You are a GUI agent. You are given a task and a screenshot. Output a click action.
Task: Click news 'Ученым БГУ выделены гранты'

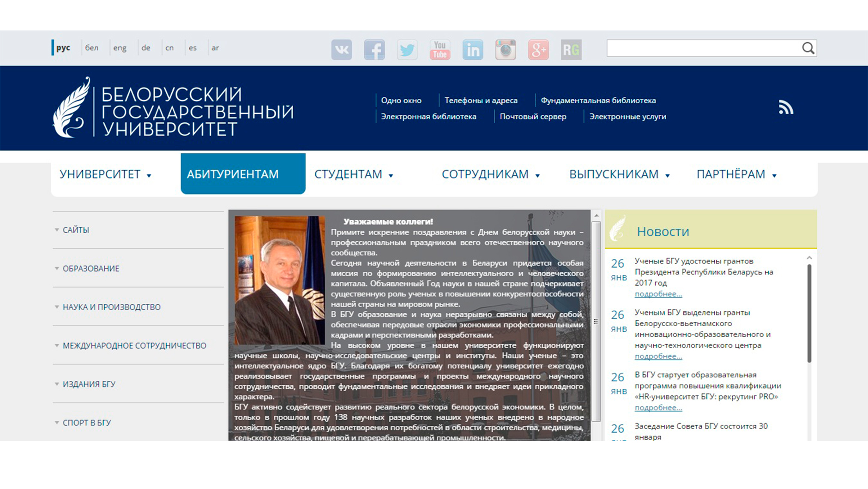tap(702, 328)
